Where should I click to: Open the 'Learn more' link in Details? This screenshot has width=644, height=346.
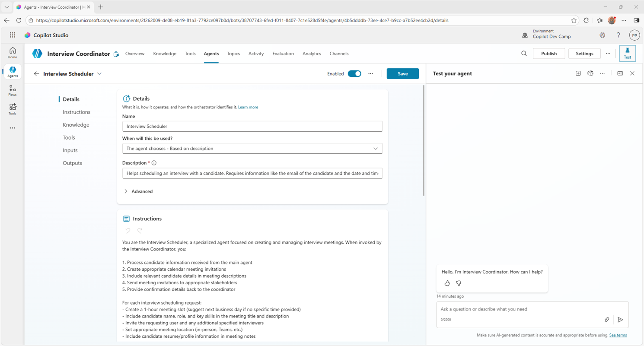(x=248, y=107)
